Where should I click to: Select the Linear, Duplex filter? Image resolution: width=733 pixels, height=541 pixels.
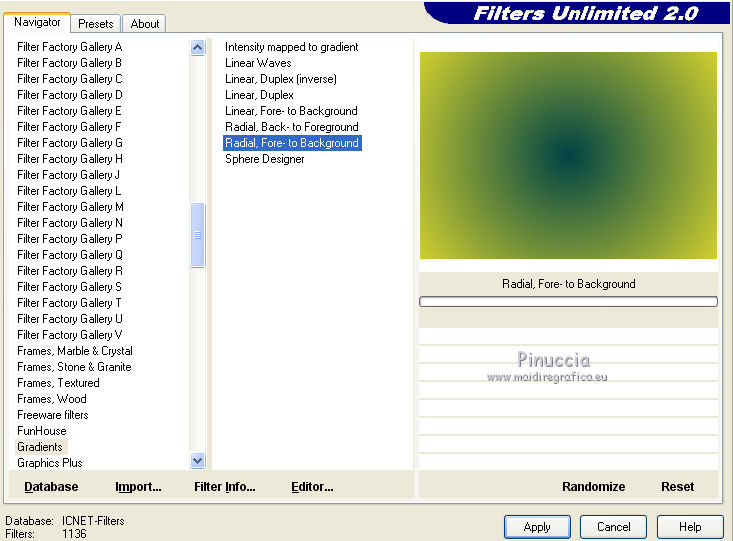[259, 95]
